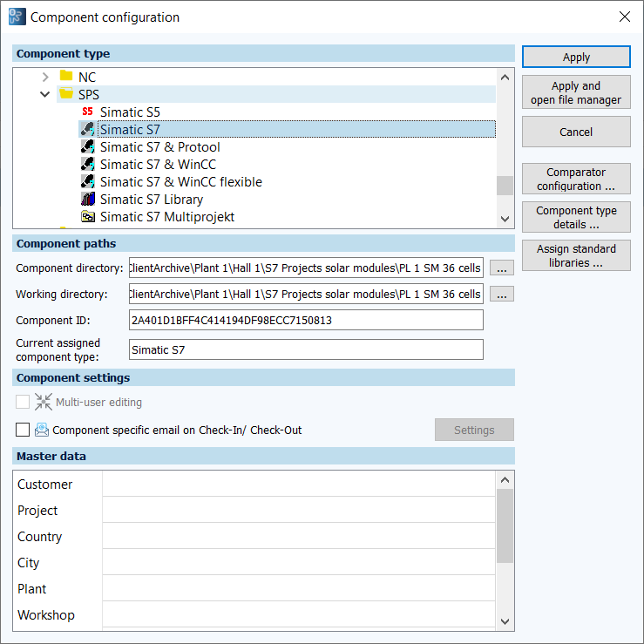Viewport: 644px width, 644px height.
Task: Click the Simatic S7 Library books icon
Action: (87, 200)
